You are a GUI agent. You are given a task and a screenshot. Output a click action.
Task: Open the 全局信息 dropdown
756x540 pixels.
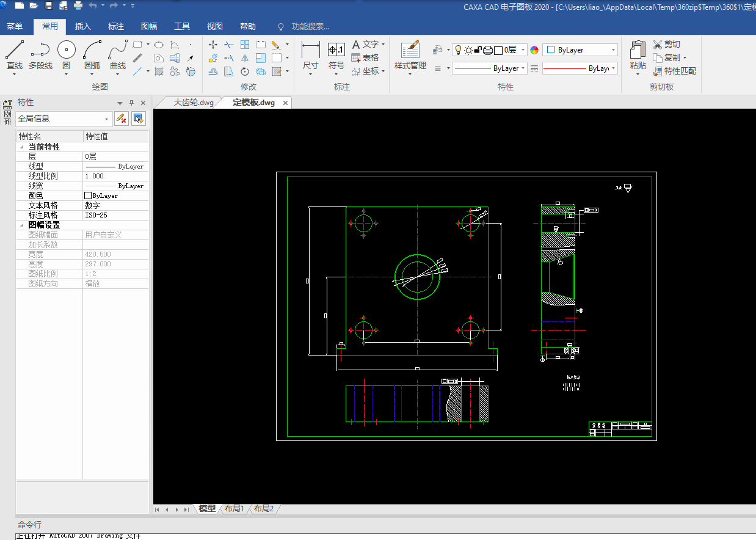tap(107, 119)
